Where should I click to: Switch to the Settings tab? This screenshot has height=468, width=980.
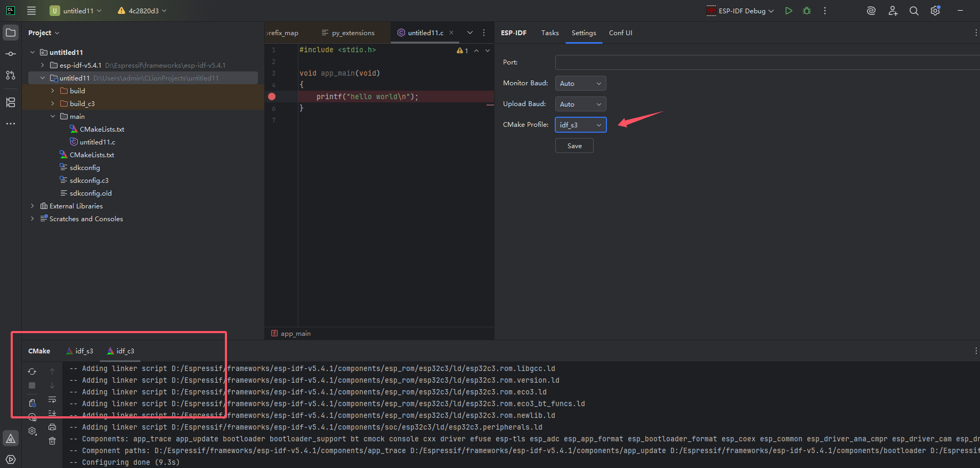tap(584, 33)
